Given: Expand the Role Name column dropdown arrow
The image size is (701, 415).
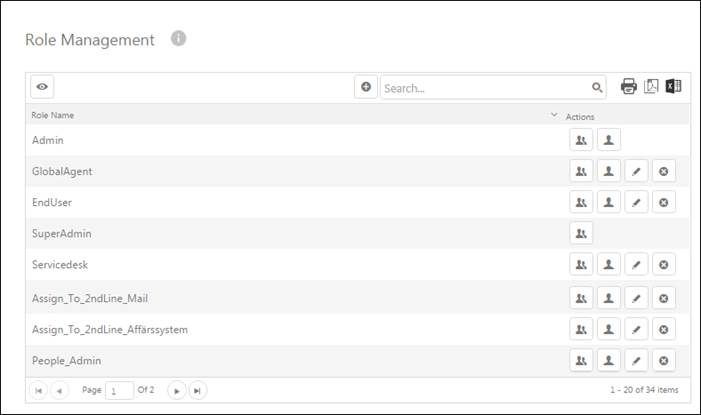Looking at the screenshot, I should [x=554, y=116].
